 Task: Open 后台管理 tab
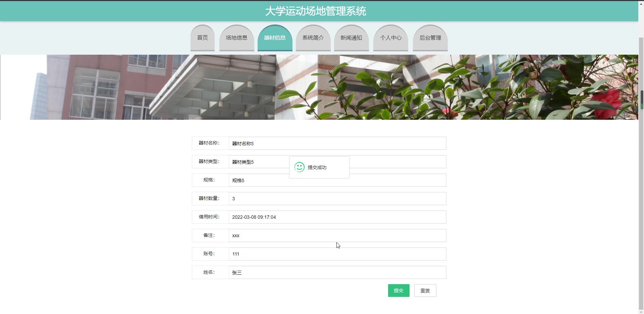point(430,38)
